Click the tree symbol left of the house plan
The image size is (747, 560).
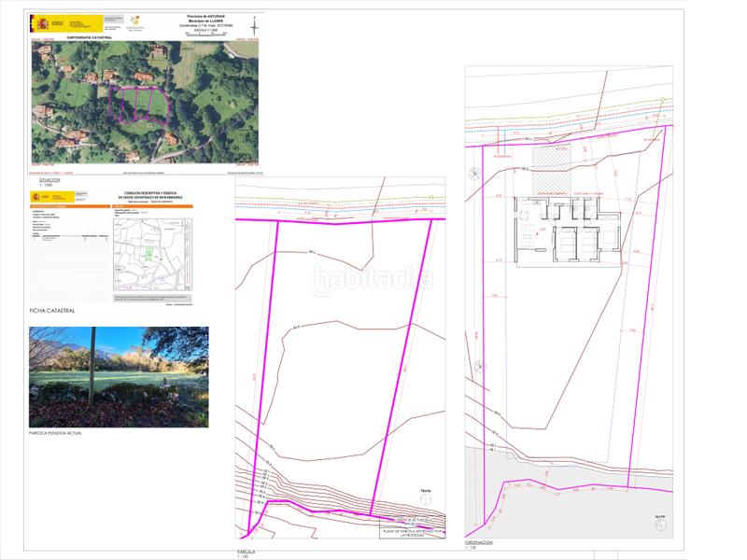(475, 172)
